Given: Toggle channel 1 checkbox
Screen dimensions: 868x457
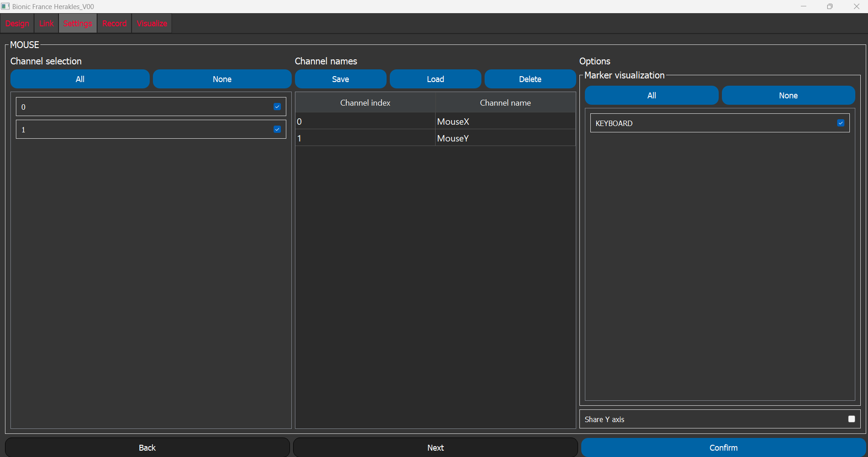Looking at the screenshot, I should coord(277,130).
